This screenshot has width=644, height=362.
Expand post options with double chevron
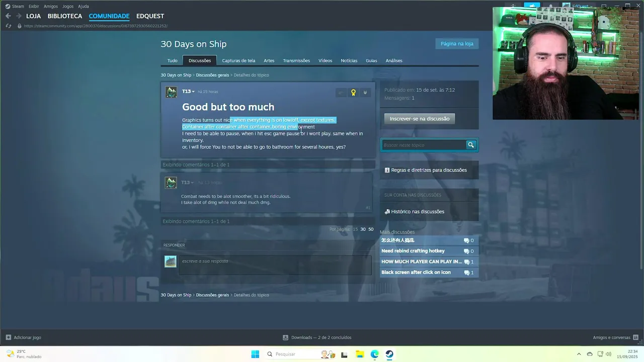pos(365,93)
